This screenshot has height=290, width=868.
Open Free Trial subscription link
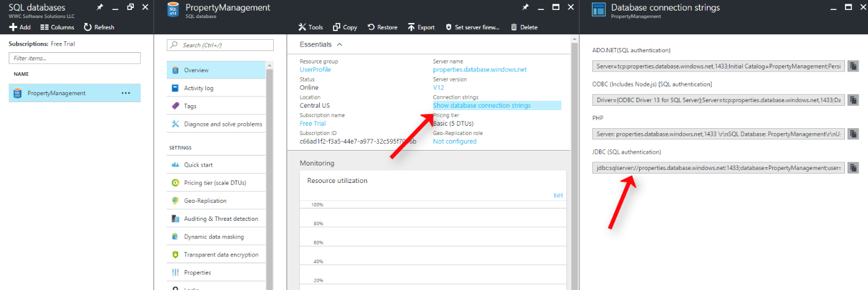[313, 124]
